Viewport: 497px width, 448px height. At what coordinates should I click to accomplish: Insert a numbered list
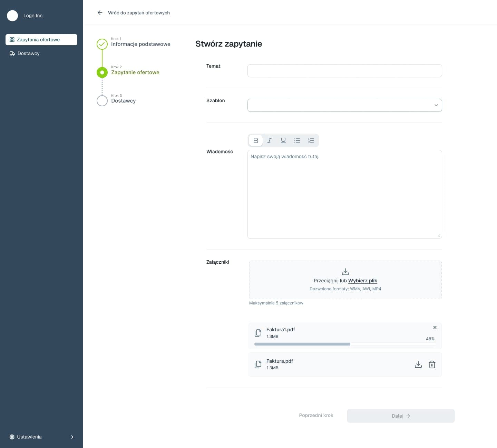click(x=311, y=140)
